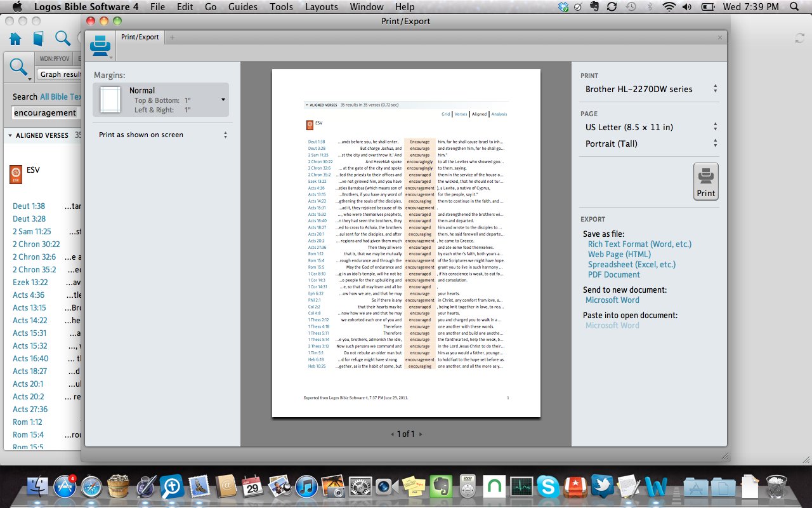This screenshot has width=812, height=508.
Task: Open System Preferences from the dock
Action: click(360, 487)
